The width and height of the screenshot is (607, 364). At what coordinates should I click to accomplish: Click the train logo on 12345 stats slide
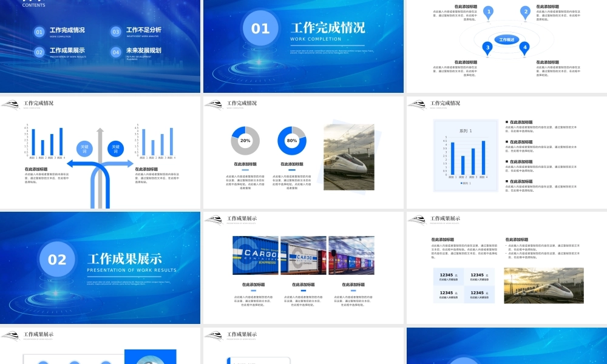coord(418,220)
